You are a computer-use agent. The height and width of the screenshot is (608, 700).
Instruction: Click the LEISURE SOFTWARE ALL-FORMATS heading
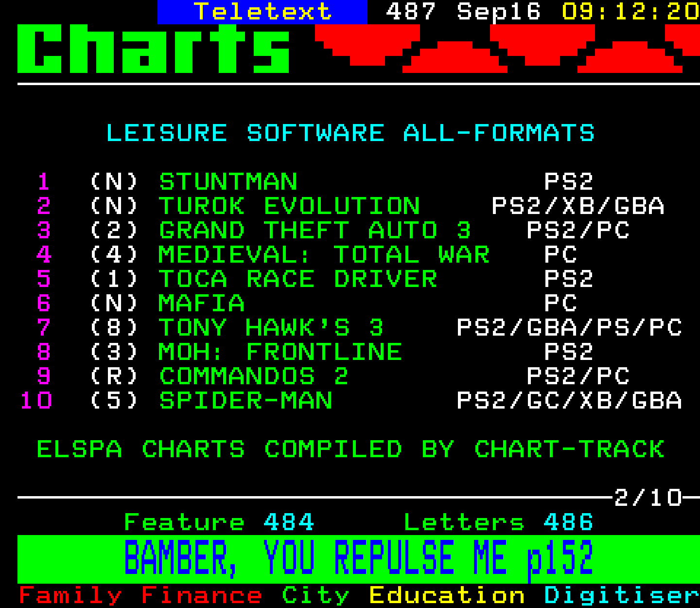pyautogui.click(x=350, y=133)
